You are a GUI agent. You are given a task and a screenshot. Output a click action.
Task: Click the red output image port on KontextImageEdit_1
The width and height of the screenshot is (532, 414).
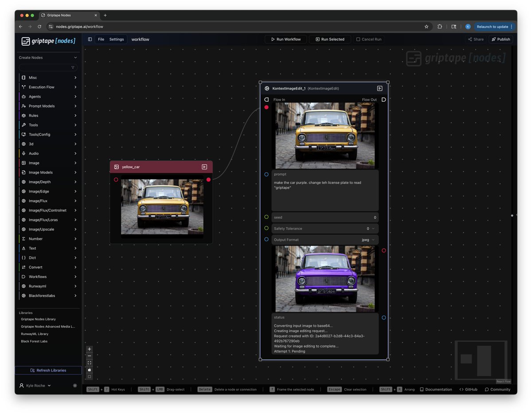tap(384, 251)
